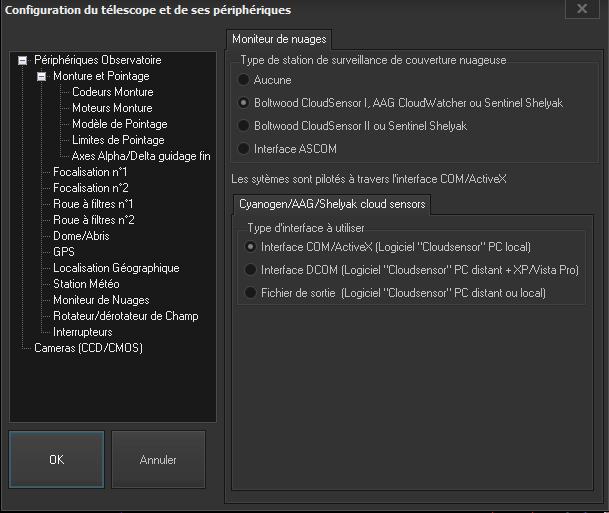
Task: Open Cameras (CCD/CMOS) section
Action: pyautogui.click(x=85, y=348)
